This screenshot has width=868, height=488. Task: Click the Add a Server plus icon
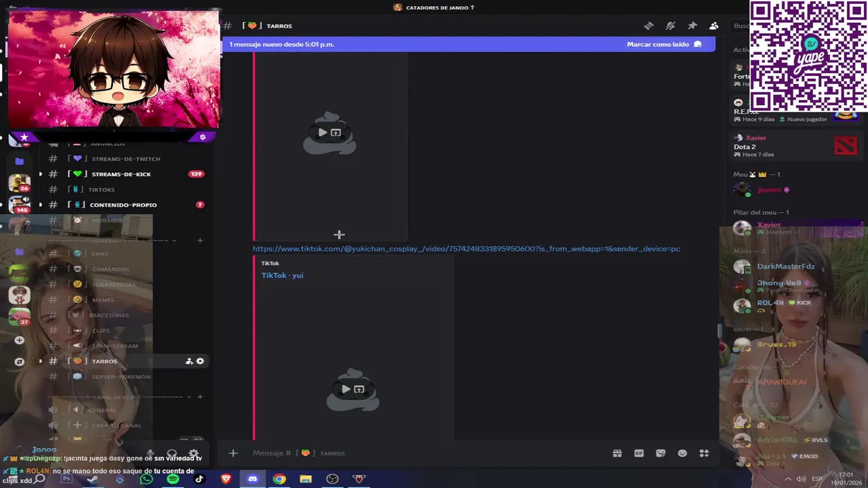[x=19, y=340]
